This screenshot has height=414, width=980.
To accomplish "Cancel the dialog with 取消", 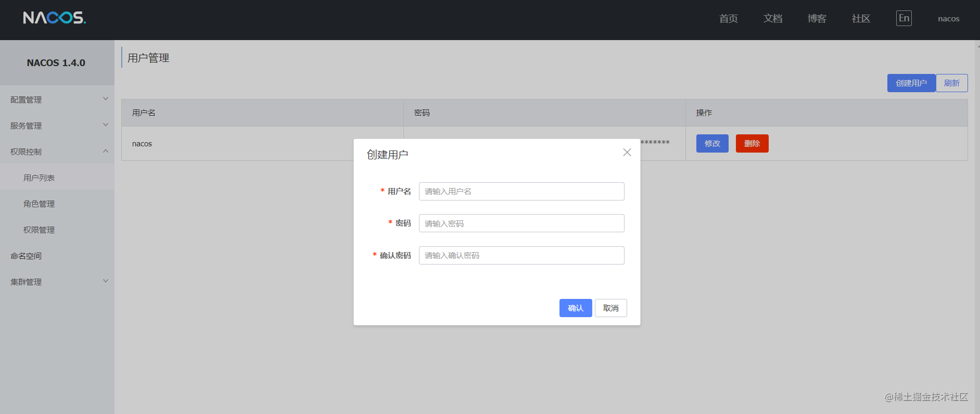I will tap(611, 308).
